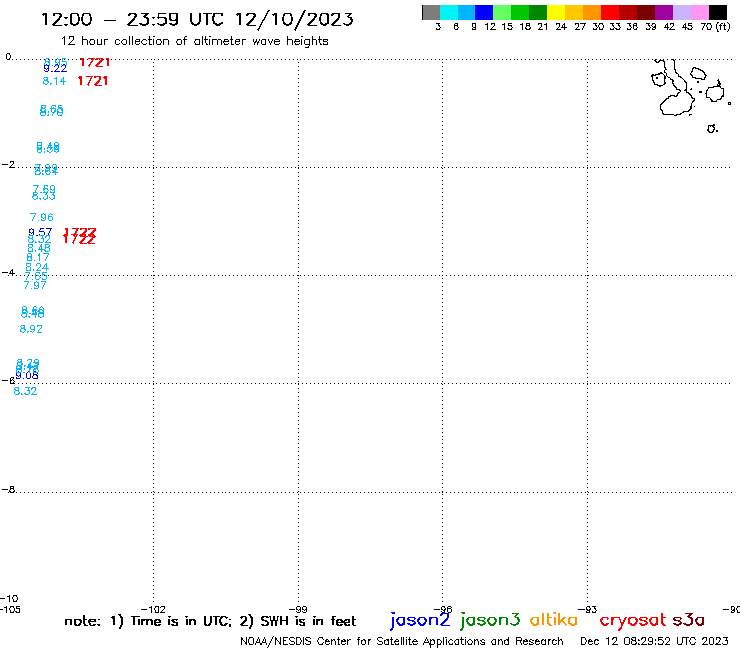Select the black swatch ending the legend
Screen dimensions: 740x650
(x=718, y=12)
